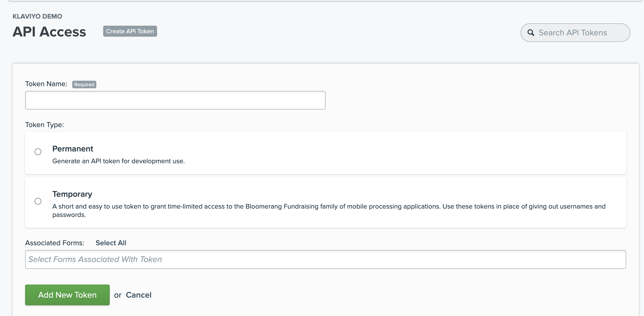Click the Cancel link
This screenshot has height=316, width=644.
pos(138,295)
